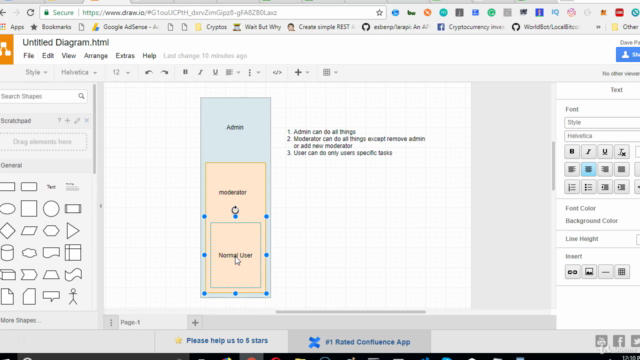Open the Style dropdown in toolbar
640x360 pixels.
click(36, 72)
